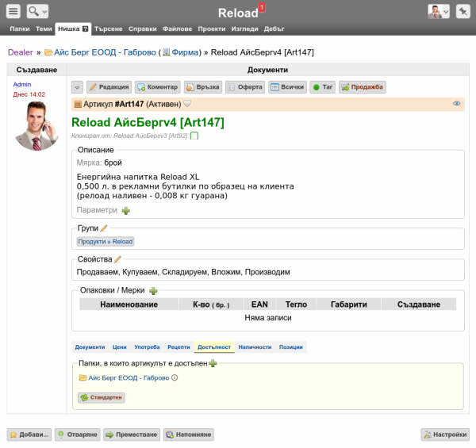Toggle the eye visibility icon
Screen dimensions: 476x448
coord(457,104)
